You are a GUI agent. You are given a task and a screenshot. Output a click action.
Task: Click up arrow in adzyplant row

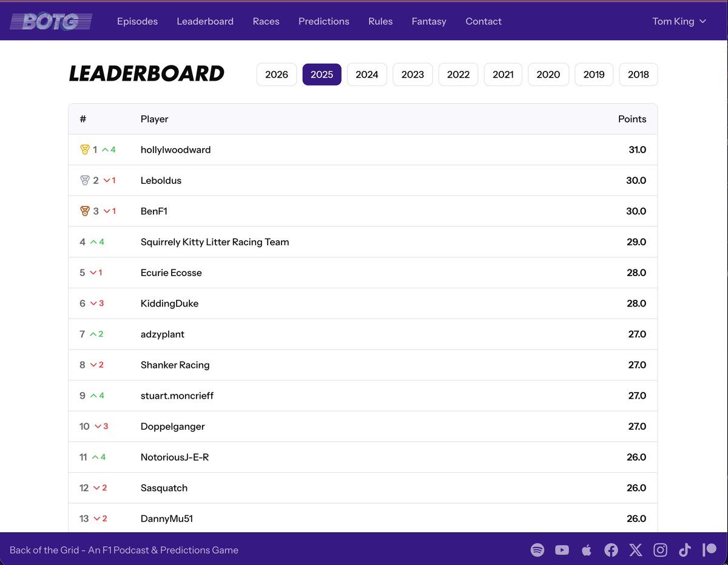point(93,334)
